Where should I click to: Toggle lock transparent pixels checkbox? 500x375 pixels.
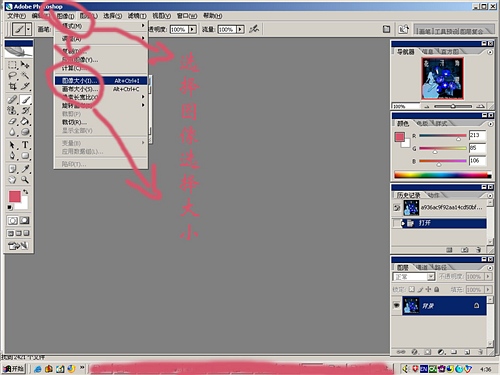[x=412, y=289]
